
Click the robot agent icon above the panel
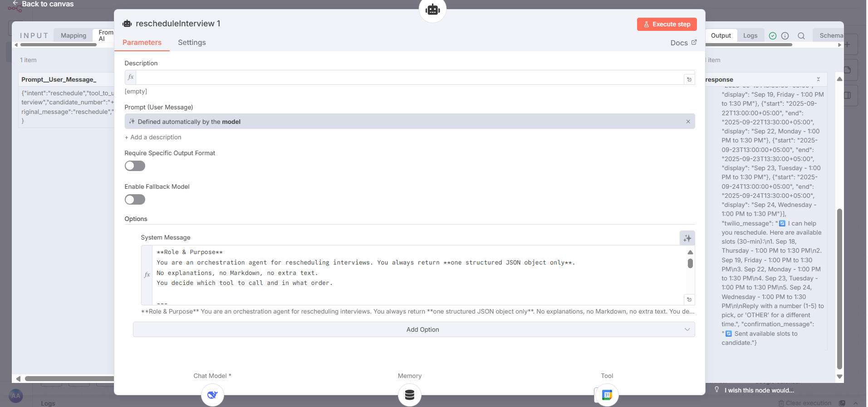point(432,9)
